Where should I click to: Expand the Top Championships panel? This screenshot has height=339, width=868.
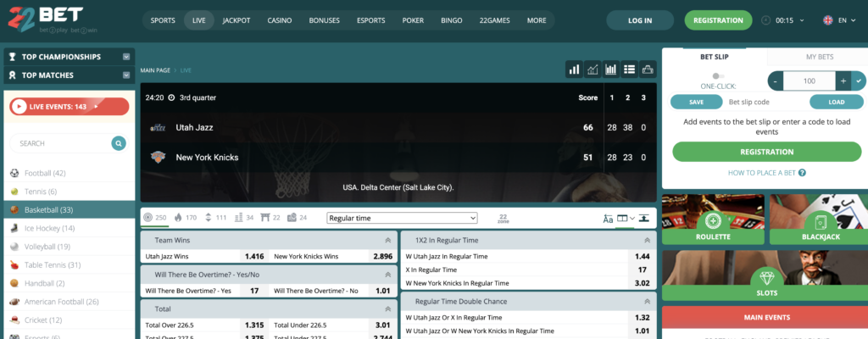(126, 57)
